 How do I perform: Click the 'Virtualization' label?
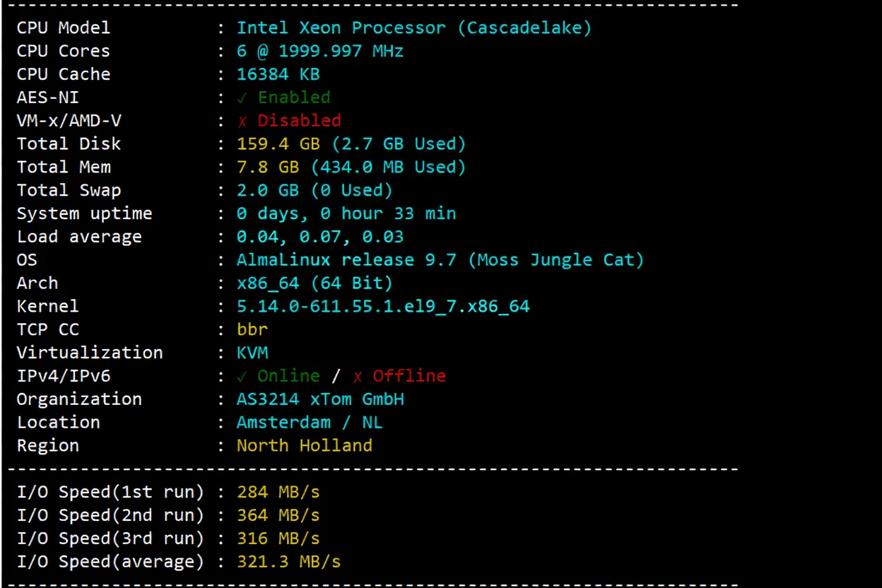(90, 353)
